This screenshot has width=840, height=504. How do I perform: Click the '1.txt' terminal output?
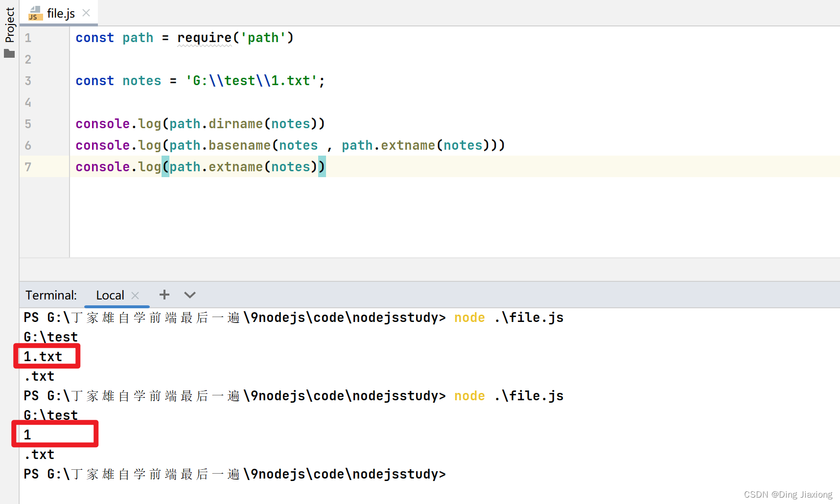pyautogui.click(x=43, y=357)
